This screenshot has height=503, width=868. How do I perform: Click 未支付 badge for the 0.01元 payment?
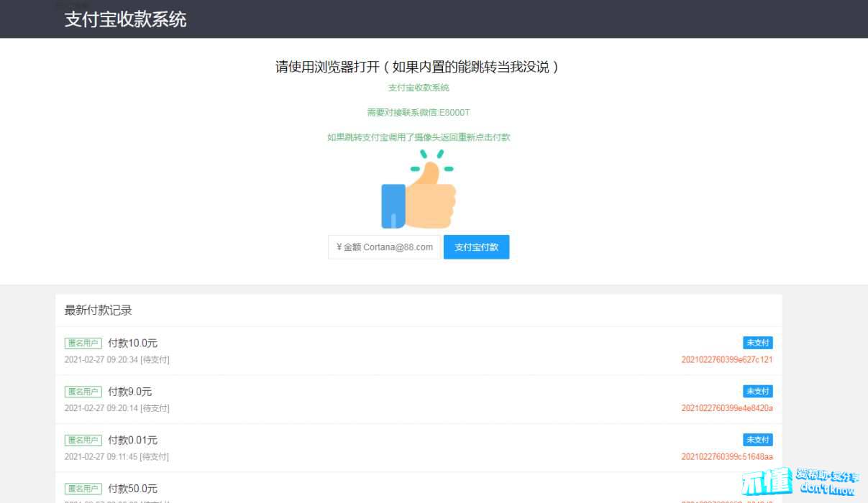[x=757, y=440]
